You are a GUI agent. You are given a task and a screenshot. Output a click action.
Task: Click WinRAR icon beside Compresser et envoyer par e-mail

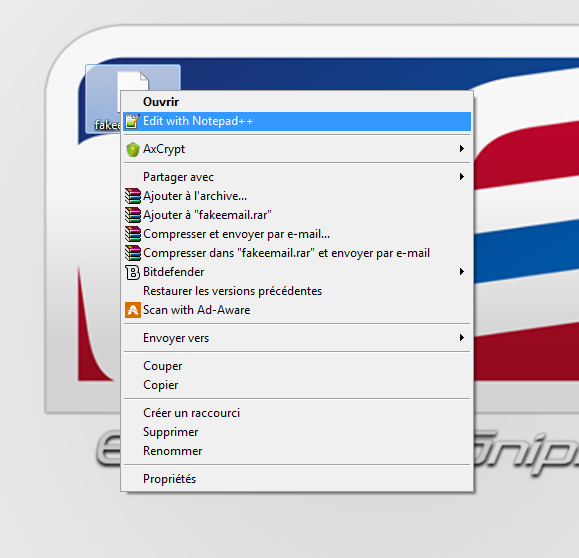(133, 234)
